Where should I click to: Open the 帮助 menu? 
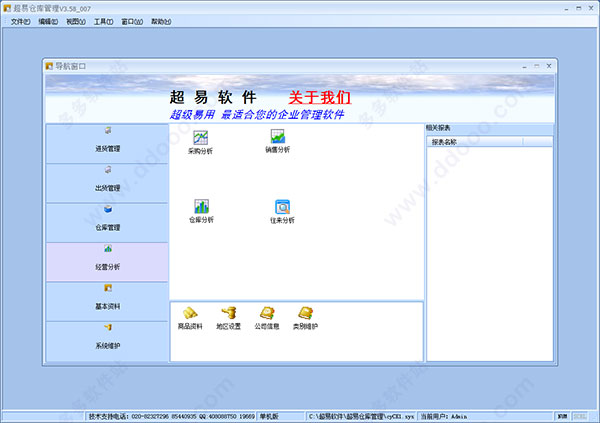(161, 22)
